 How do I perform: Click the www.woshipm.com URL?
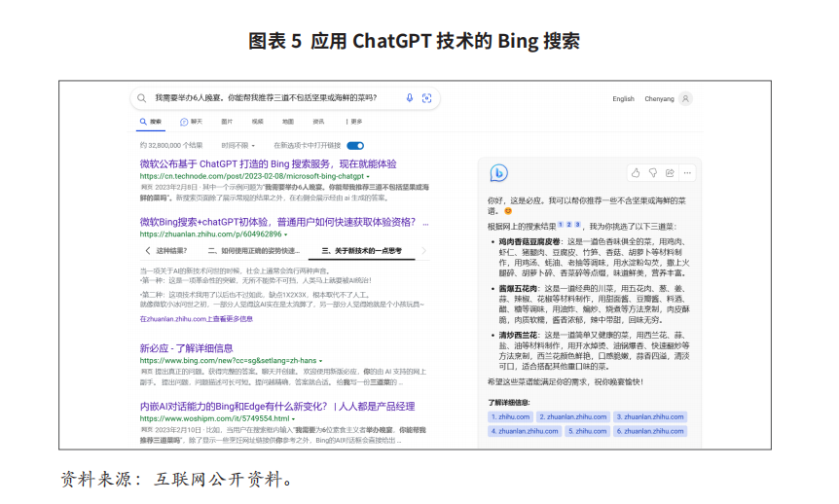tap(214, 418)
